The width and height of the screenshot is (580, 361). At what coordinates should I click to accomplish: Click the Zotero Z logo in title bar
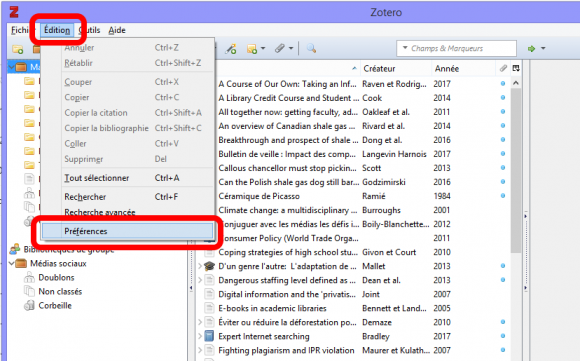tap(14, 12)
